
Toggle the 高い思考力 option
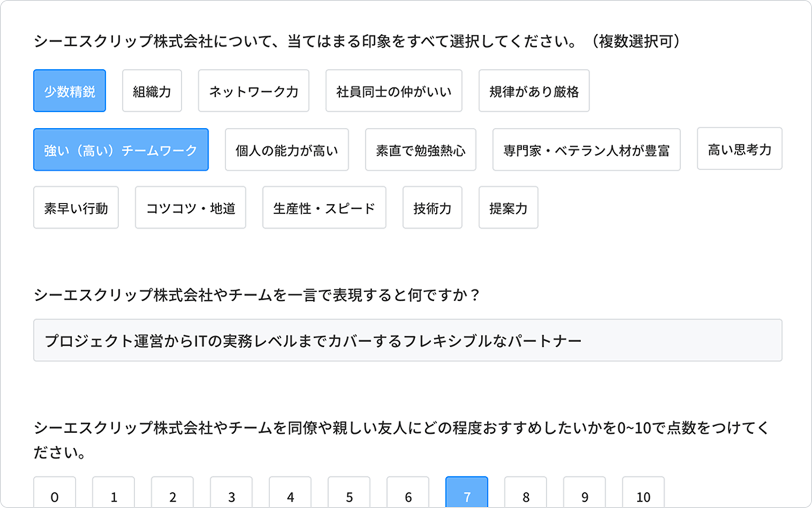740,149
